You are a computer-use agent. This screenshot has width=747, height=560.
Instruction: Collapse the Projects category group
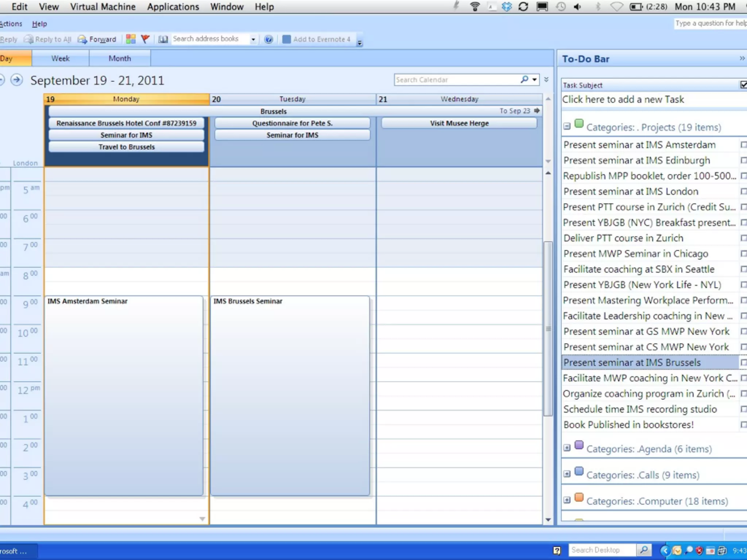pyautogui.click(x=567, y=127)
